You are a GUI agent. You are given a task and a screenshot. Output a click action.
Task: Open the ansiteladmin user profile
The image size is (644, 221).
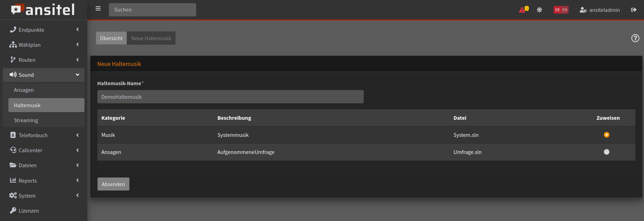click(600, 10)
